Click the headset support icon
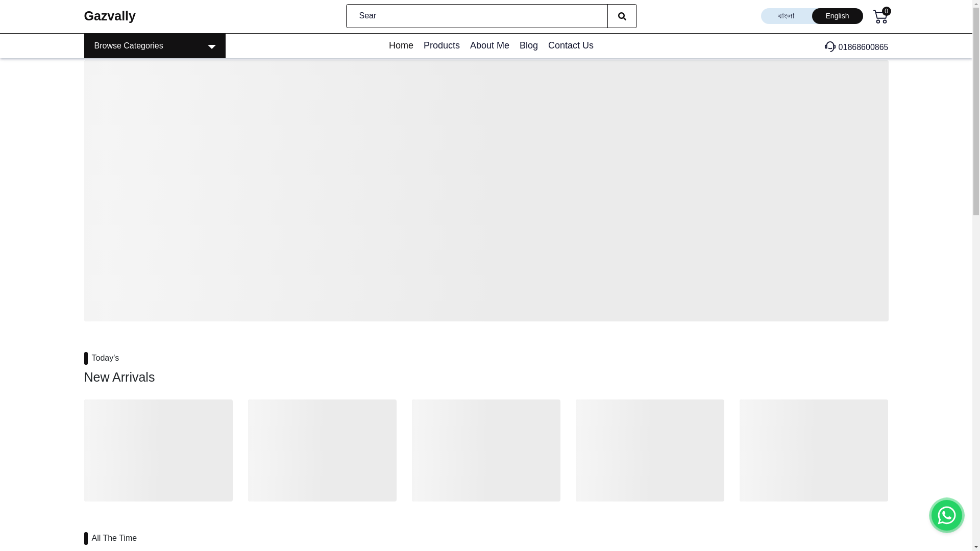Image resolution: width=980 pixels, height=551 pixels. 830,47
